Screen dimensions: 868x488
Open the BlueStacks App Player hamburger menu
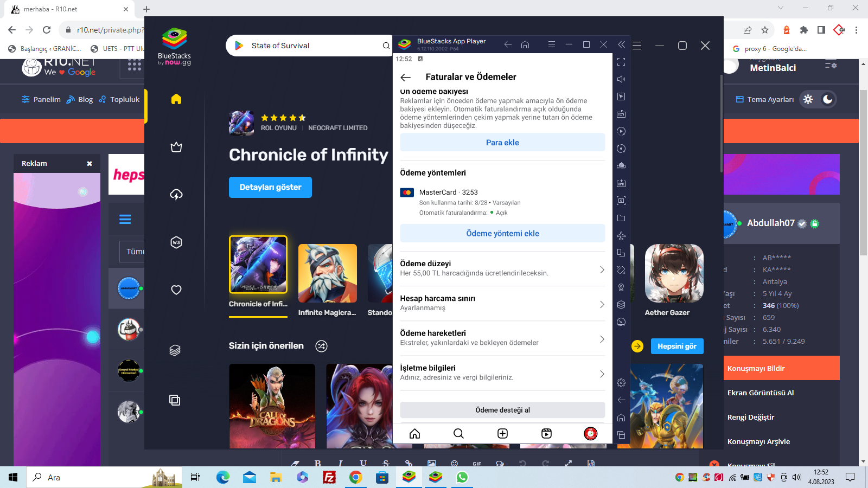(552, 44)
